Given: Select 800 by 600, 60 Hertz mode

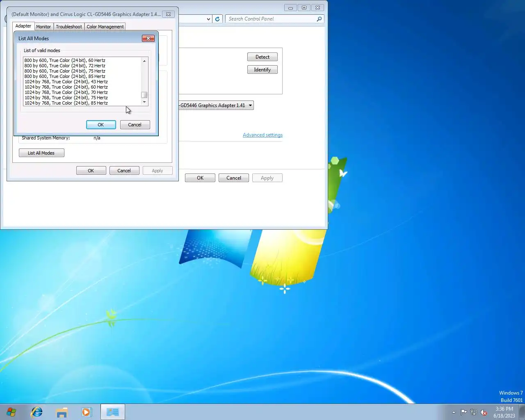Looking at the screenshot, I should pyautogui.click(x=65, y=60).
